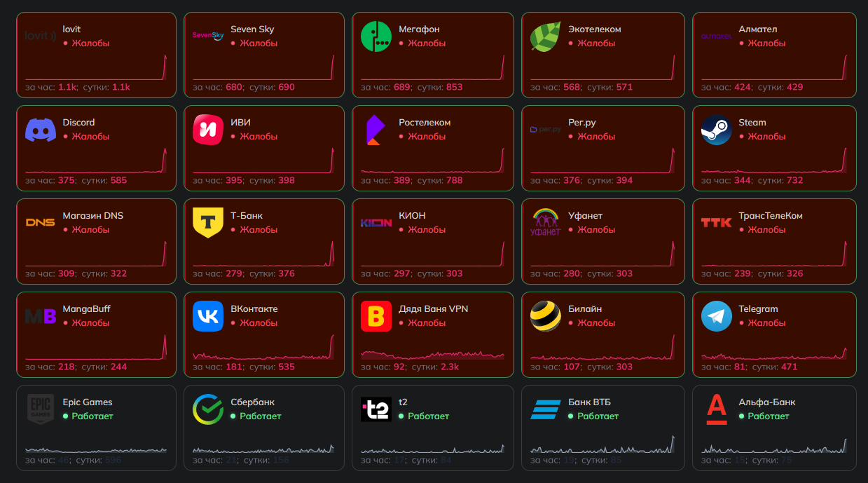Select the red ТТК logo
This screenshot has width=868, height=483.
point(717,223)
